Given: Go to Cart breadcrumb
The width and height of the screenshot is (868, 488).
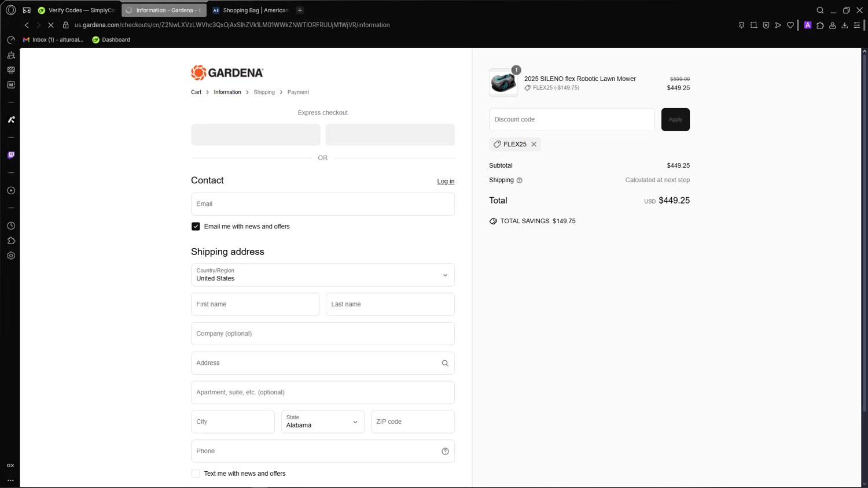Looking at the screenshot, I should click(196, 92).
